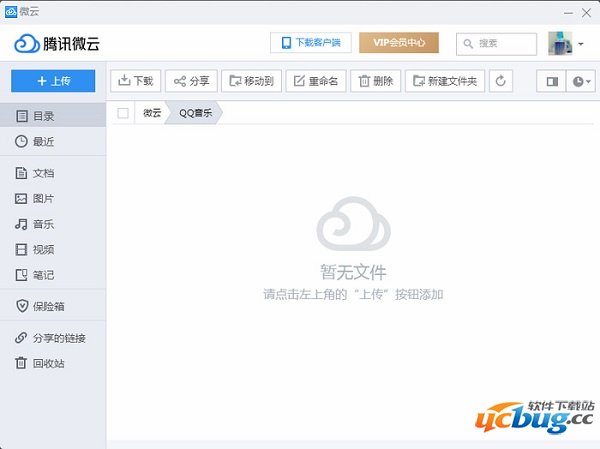
Task: Click the blue 上传 upload button
Action: [53, 81]
